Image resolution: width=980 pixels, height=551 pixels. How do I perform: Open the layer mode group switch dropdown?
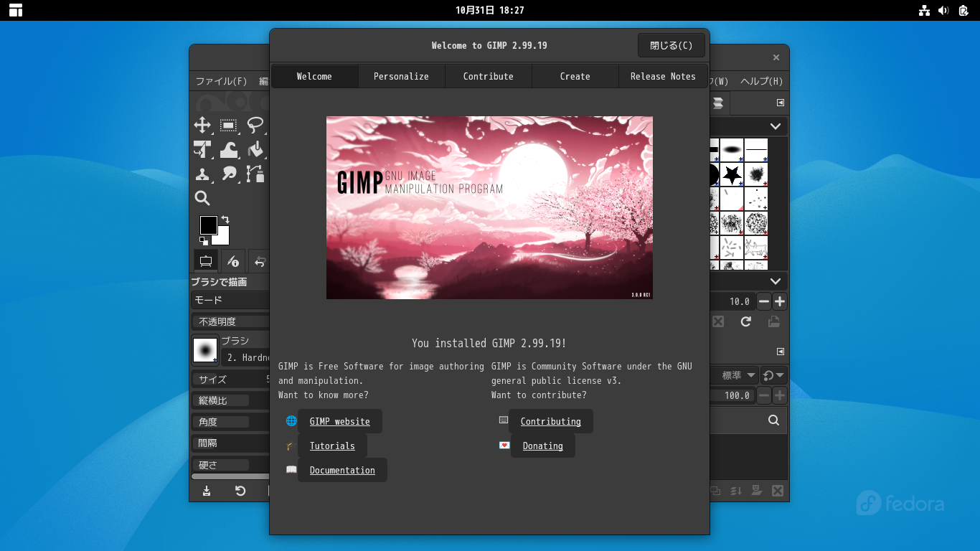[773, 375]
